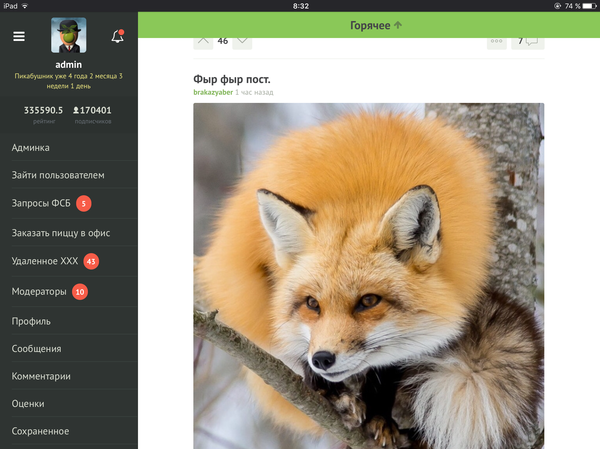
Task: Downvote the post with the down arrow
Action: (x=241, y=41)
